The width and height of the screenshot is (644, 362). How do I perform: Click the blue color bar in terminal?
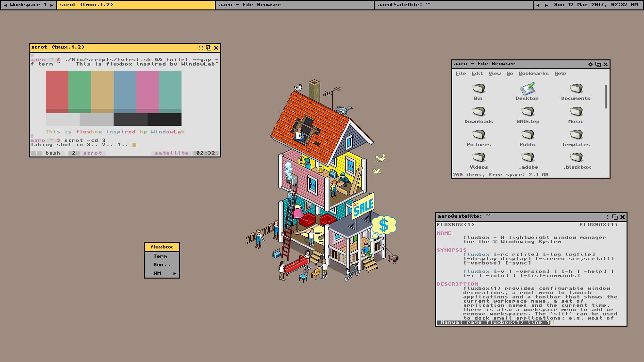pyautogui.click(x=125, y=92)
